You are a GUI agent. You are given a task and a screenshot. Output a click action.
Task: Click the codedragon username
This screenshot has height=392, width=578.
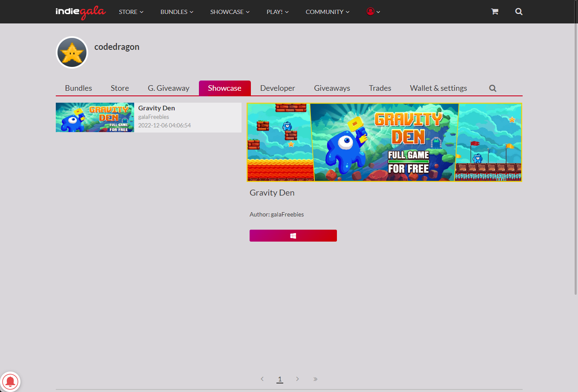(x=117, y=47)
